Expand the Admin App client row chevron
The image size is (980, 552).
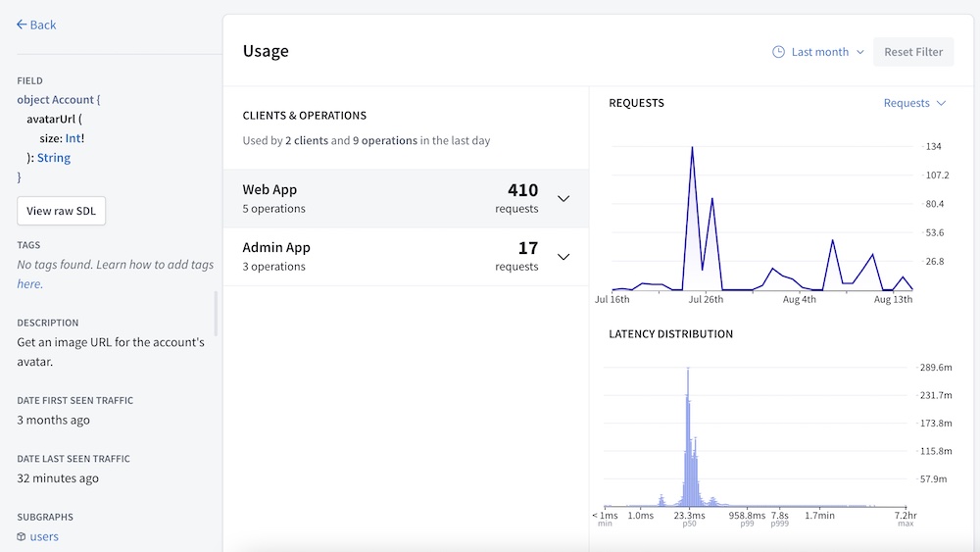point(563,257)
